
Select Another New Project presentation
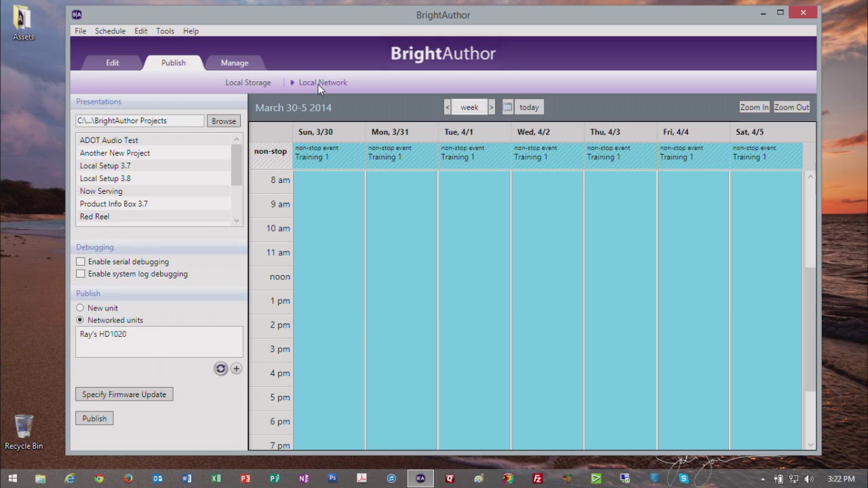pyautogui.click(x=153, y=153)
